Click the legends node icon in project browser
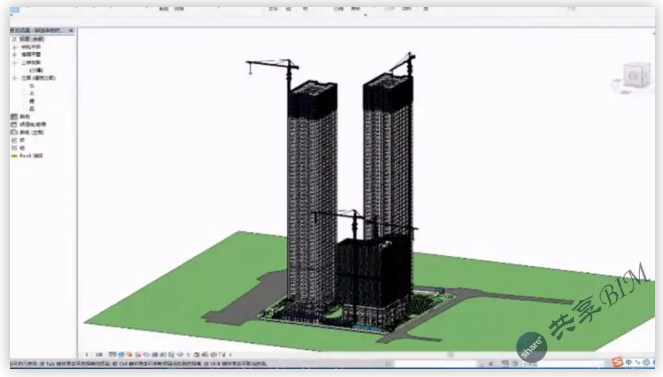Viewport: 663px width, 377px height. tap(14, 117)
